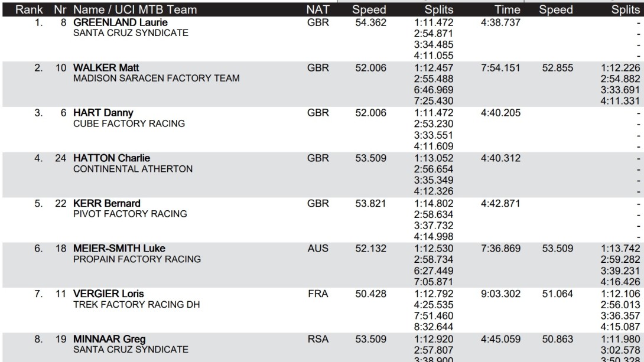
Task: Click the AUS nationality code
Action: pos(318,248)
